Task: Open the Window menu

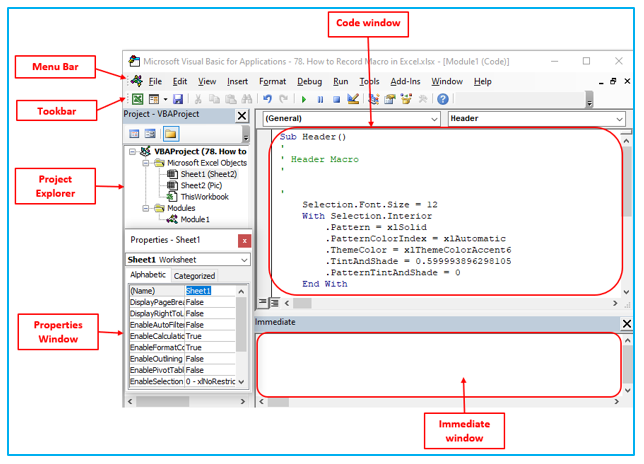Action: (447, 81)
